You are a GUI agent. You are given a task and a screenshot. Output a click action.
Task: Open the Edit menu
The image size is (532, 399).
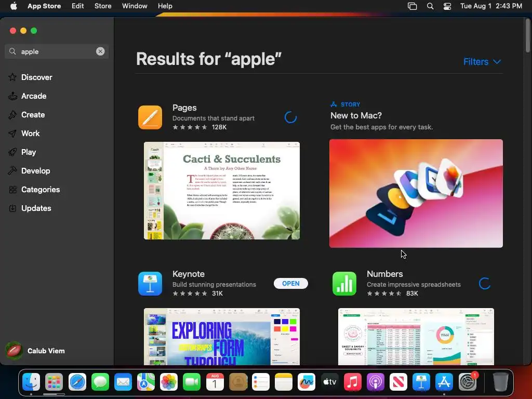tap(78, 6)
